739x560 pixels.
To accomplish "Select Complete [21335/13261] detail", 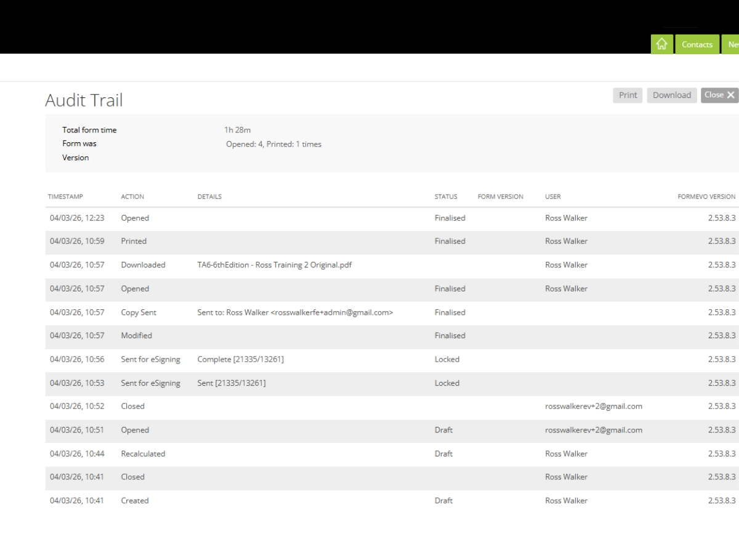I will [240, 359].
